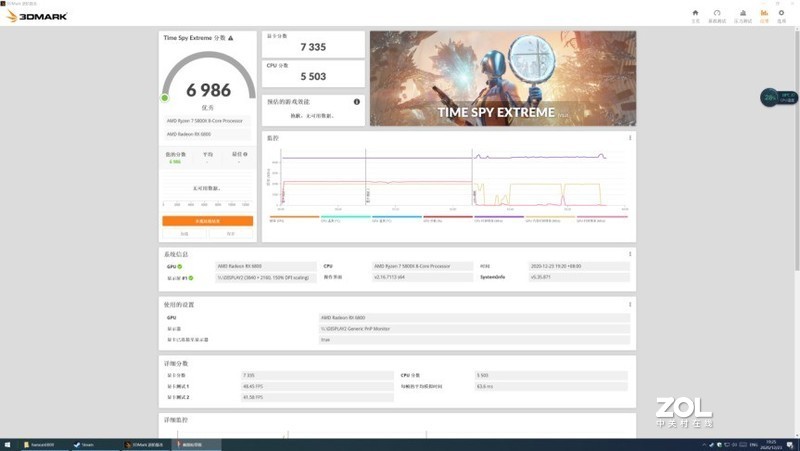Click the floating CPU temperature overlay widget
This screenshot has height=451, width=800.
779,97
